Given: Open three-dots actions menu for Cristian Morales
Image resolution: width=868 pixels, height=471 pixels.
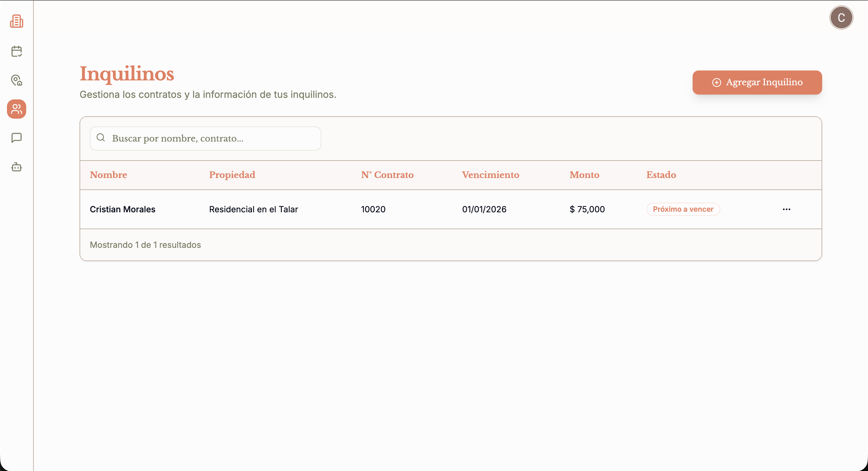Looking at the screenshot, I should point(786,209).
